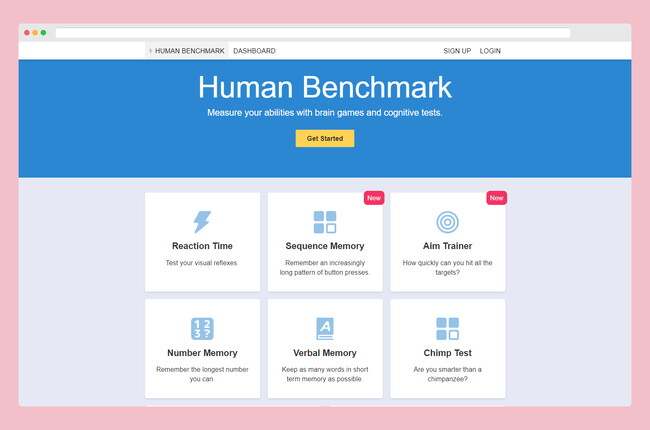Click 'Test your visual reflexes' description
650x430 pixels.
(202, 263)
